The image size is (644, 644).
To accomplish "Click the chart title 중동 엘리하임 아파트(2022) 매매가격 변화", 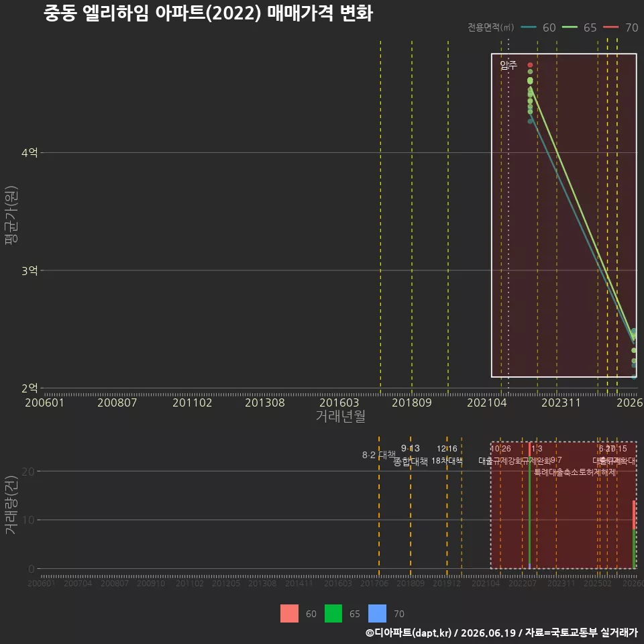I will coord(208,13).
